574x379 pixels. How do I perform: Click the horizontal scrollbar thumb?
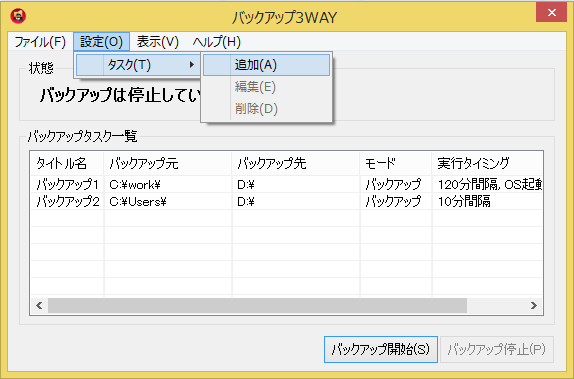(x=257, y=305)
